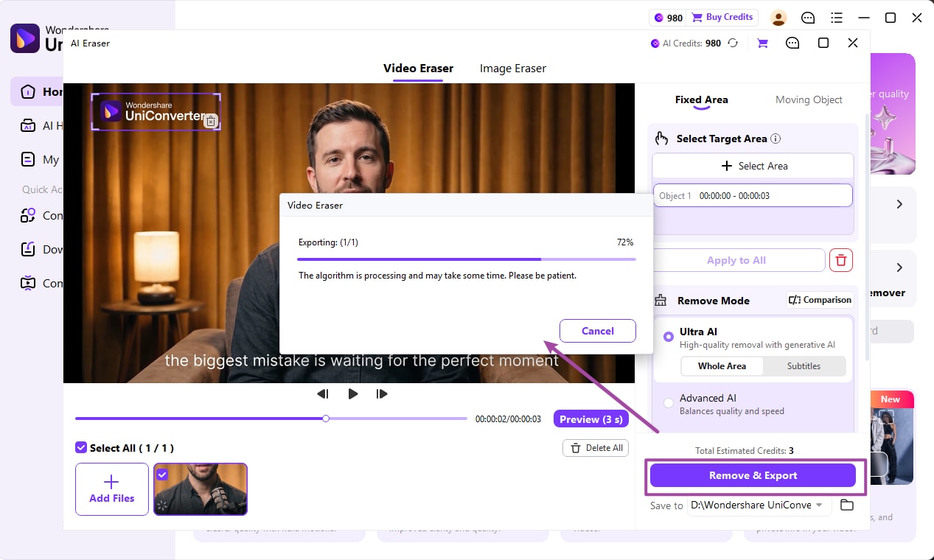This screenshot has width=934, height=560.
Task: Toggle the Select All checkbox
Action: 80,448
